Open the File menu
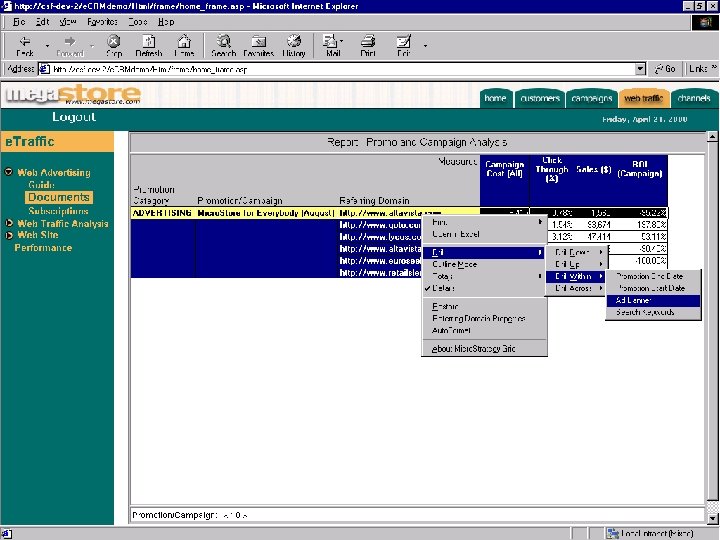This screenshot has height=540, width=720. 19,22
